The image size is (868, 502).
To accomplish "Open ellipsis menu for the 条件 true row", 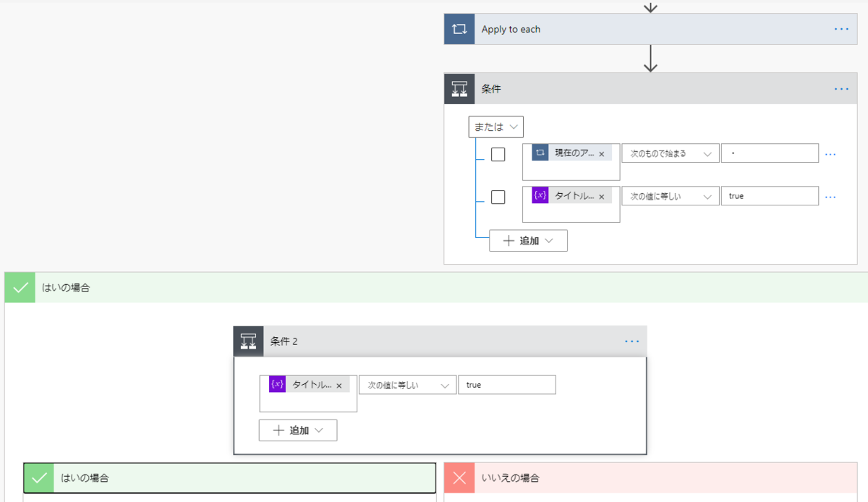I will [x=830, y=197].
